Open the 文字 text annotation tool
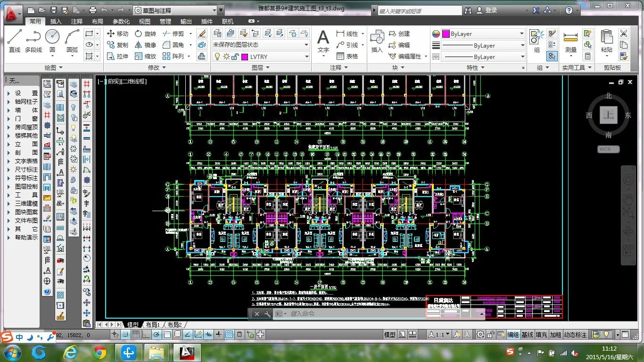 click(x=323, y=41)
